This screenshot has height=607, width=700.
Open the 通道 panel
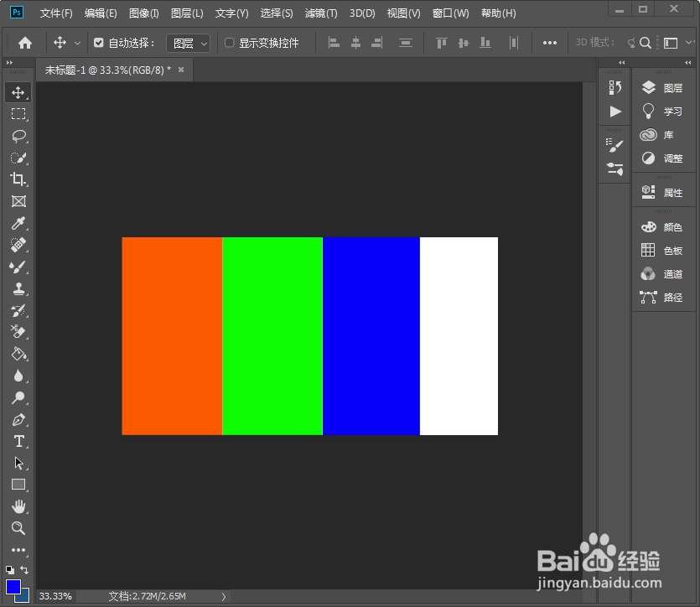click(662, 273)
